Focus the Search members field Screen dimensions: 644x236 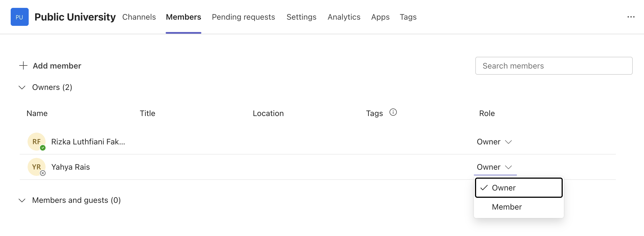pyautogui.click(x=554, y=66)
